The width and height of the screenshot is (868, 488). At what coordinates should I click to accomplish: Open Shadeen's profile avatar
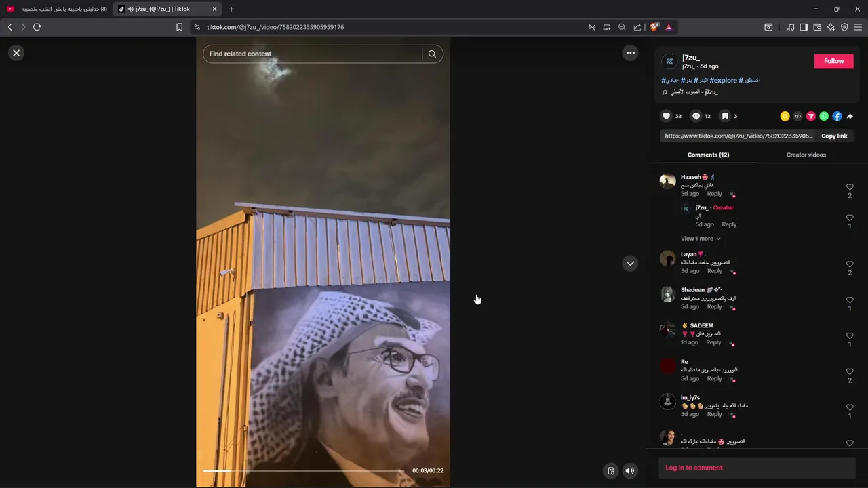point(668,294)
